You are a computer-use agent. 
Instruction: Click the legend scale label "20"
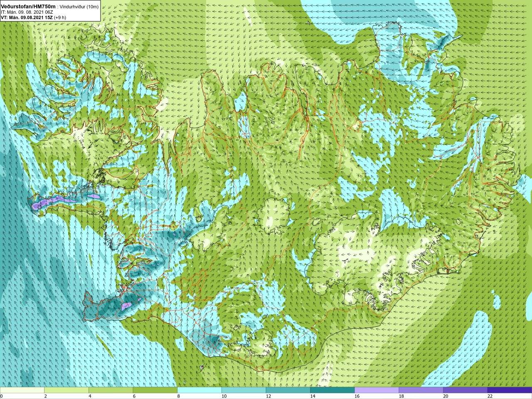coord(446,396)
